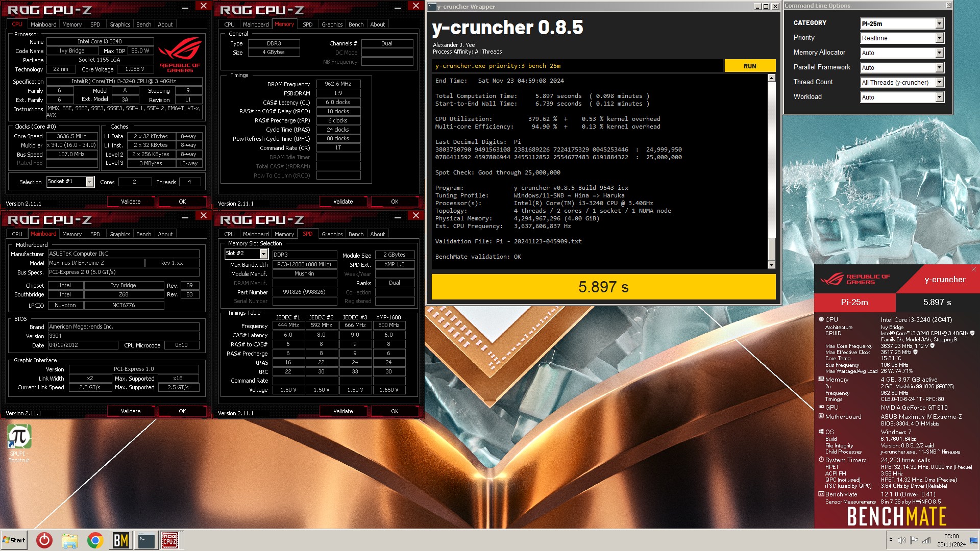980x551 pixels.
Task: Open Action Center flag tray icon
Action: 914,540
